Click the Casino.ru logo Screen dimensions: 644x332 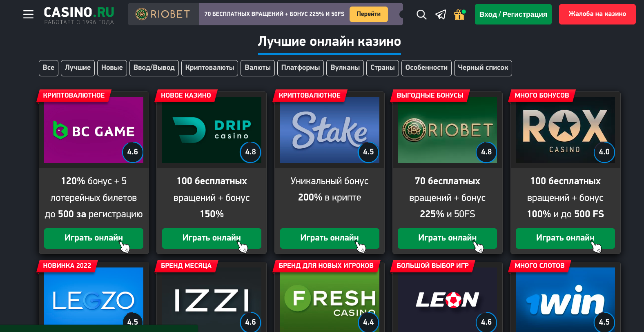pos(79,16)
